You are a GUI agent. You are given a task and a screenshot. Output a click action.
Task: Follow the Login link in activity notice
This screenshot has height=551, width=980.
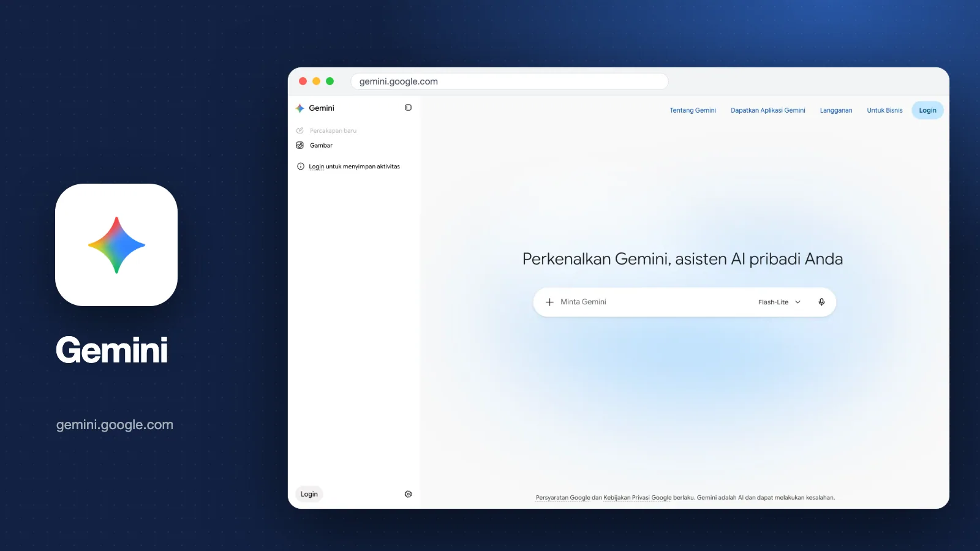pyautogui.click(x=316, y=167)
